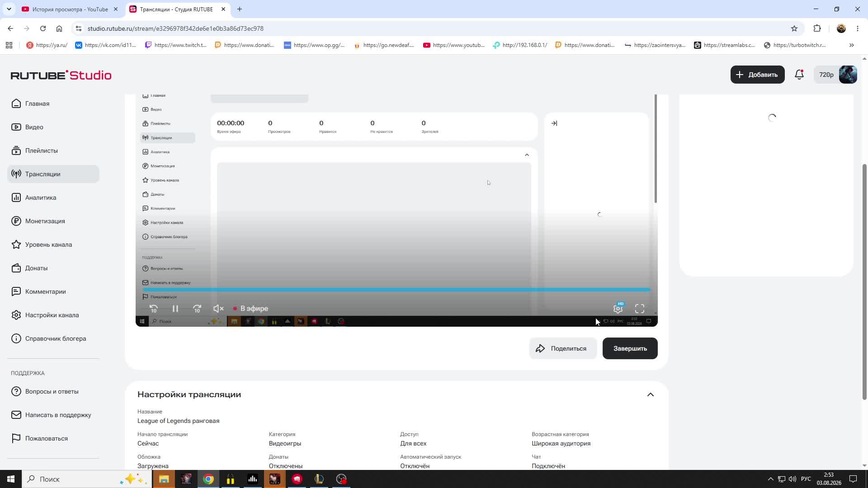
Task: Select the Студия RUTUBE browser tab
Action: (176, 9)
